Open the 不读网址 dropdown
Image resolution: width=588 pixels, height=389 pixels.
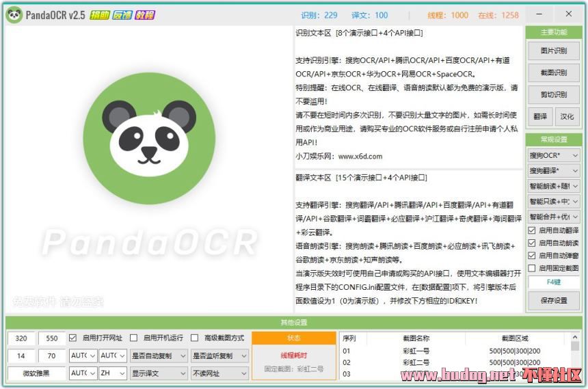(x=219, y=373)
